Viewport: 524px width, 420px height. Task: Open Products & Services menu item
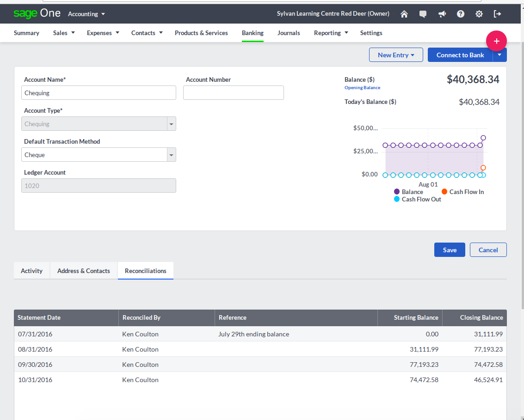point(201,33)
